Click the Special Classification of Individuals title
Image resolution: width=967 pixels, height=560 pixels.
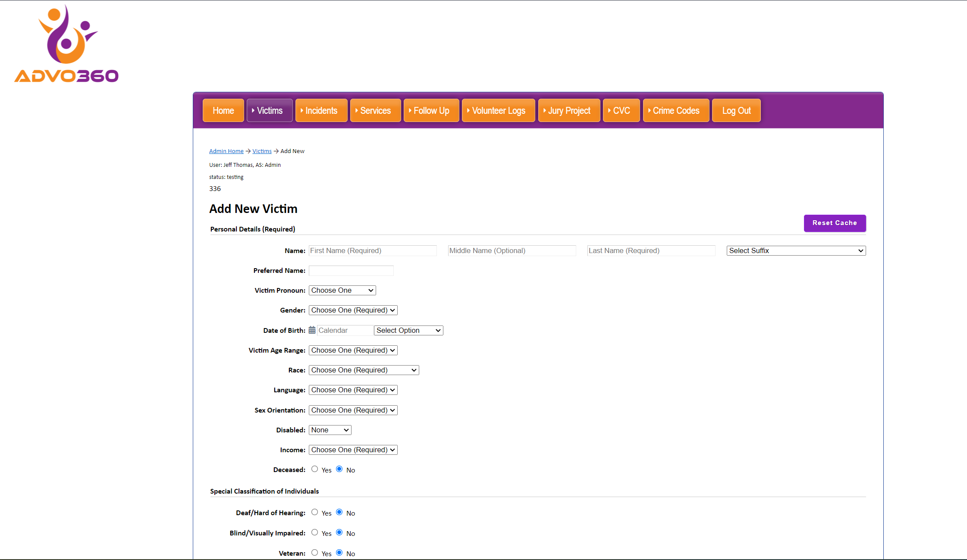264,491
